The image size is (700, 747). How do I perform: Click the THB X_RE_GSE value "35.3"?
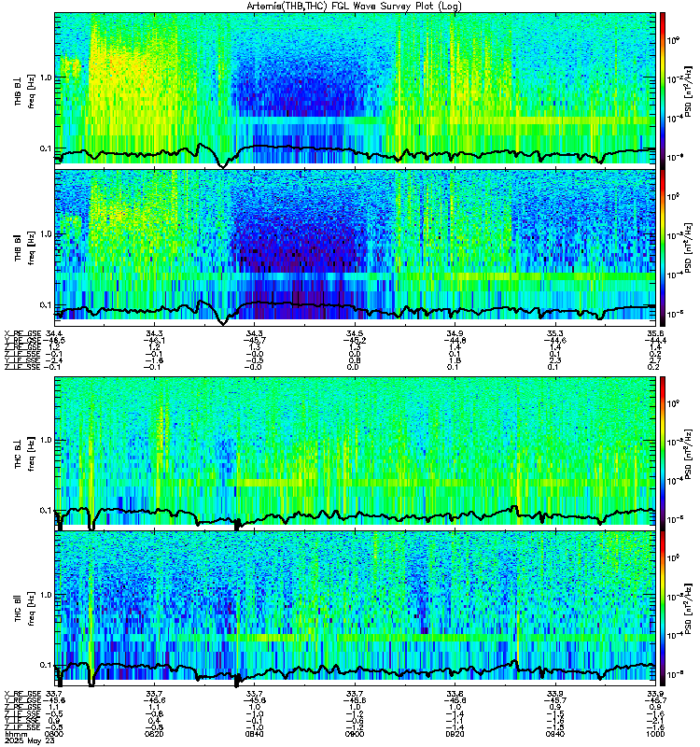tap(555, 334)
